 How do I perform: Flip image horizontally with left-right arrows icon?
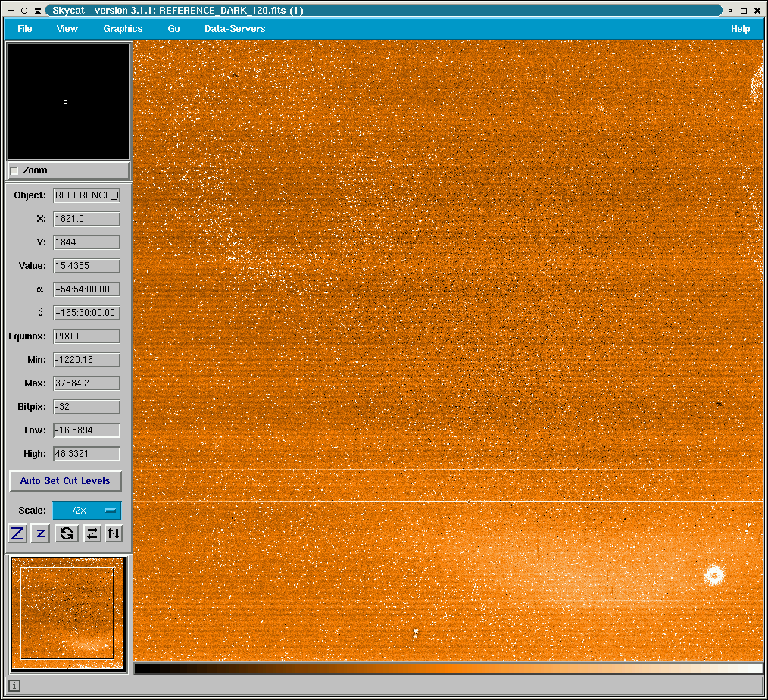[x=92, y=533]
